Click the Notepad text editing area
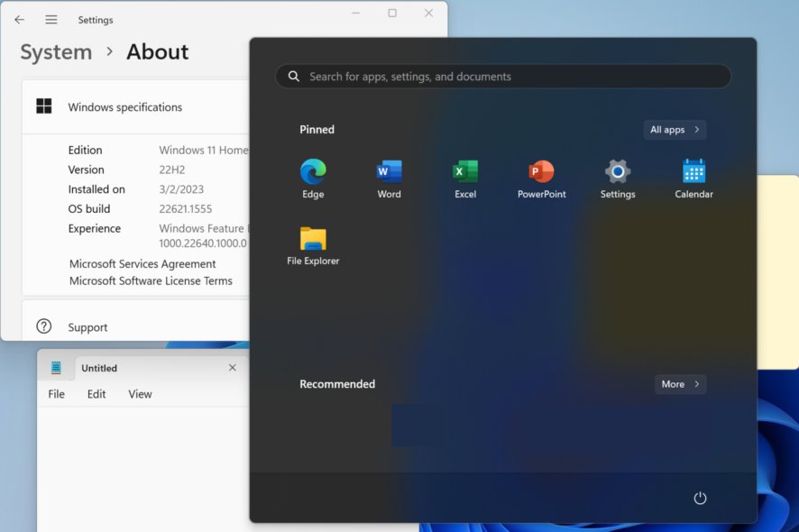The width and height of the screenshot is (799, 532). click(143, 469)
